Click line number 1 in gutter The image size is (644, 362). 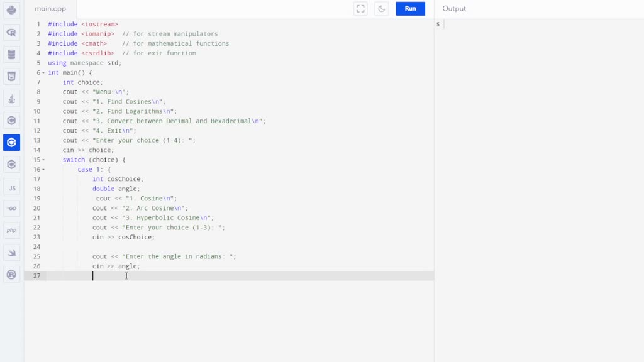click(x=38, y=25)
